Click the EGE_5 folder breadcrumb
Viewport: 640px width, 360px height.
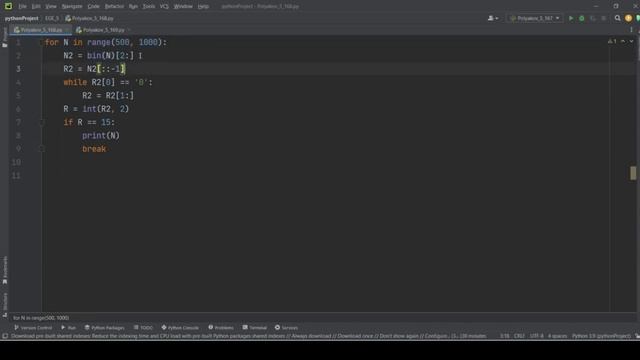point(52,18)
